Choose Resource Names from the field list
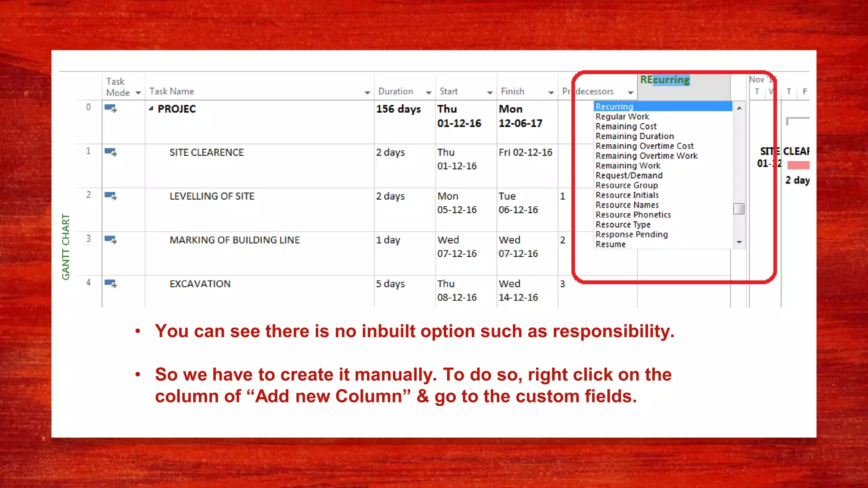The height and width of the screenshot is (488, 868). [663, 205]
